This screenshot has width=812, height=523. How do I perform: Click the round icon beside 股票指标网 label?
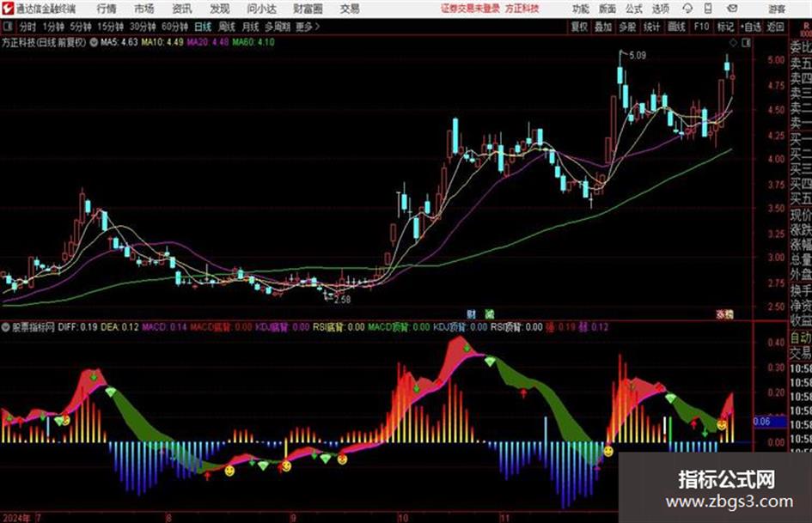pyautogui.click(x=6, y=327)
